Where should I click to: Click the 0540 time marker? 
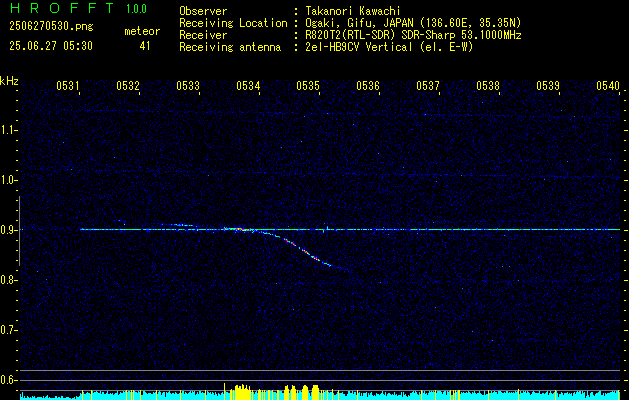[x=608, y=86]
